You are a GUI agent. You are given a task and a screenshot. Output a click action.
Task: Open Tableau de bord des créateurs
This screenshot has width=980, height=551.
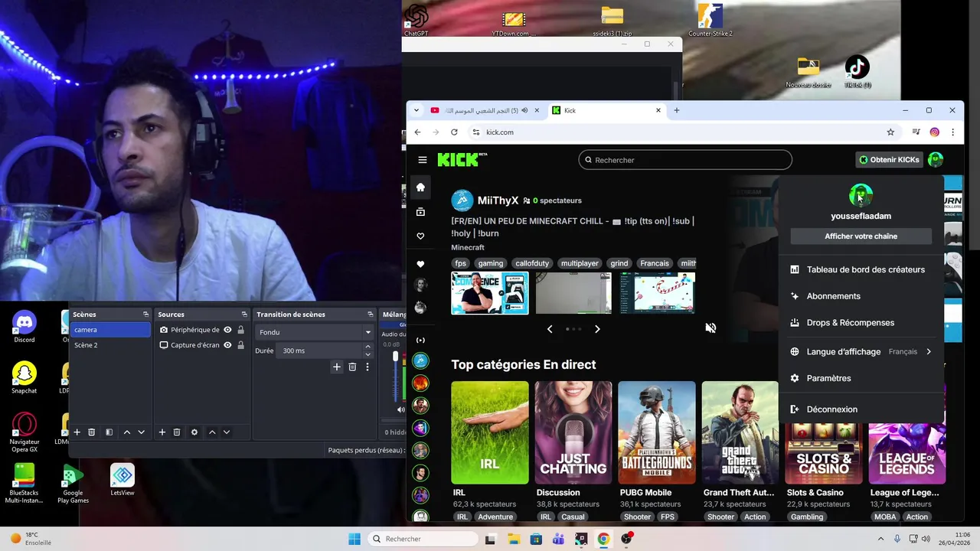[861, 269]
